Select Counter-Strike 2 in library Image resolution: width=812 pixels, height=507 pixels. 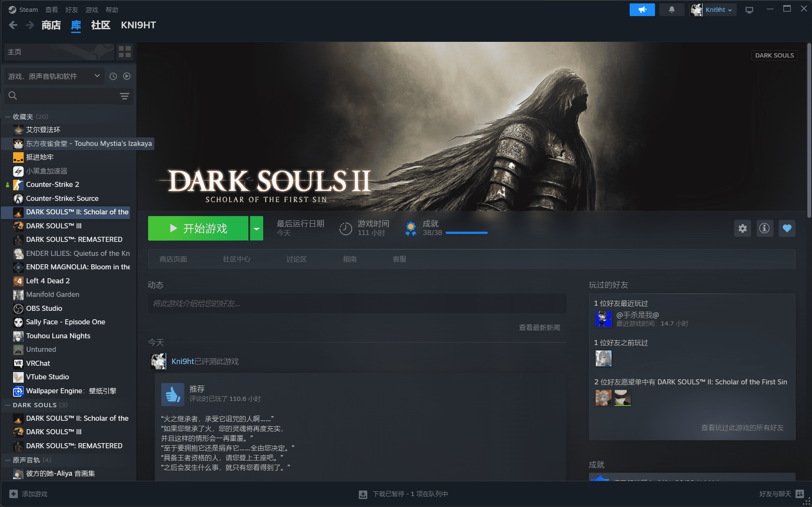click(x=52, y=185)
